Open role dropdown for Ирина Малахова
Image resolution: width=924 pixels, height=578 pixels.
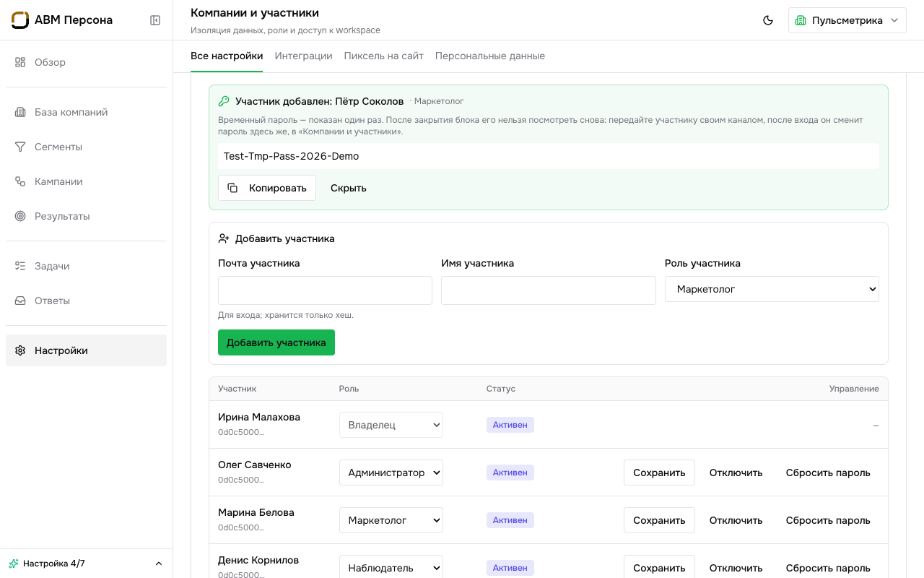[x=391, y=425]
